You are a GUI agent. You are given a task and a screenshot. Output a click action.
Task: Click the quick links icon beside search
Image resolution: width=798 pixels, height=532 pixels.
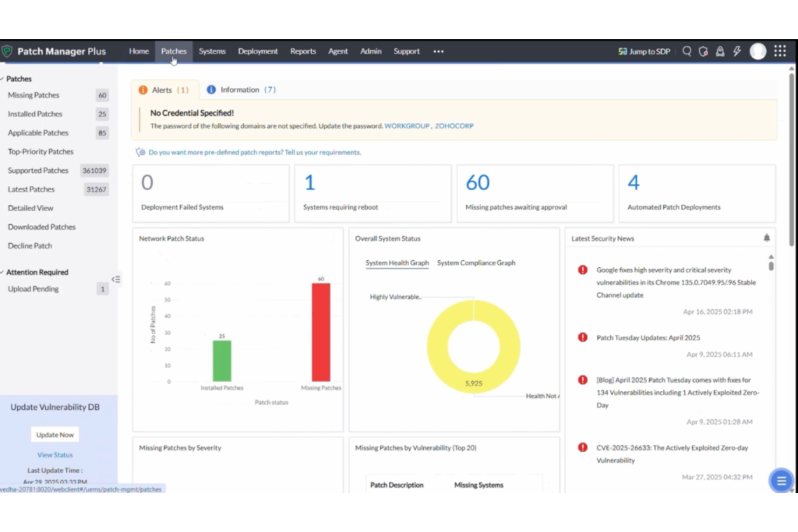coord(703,51)
